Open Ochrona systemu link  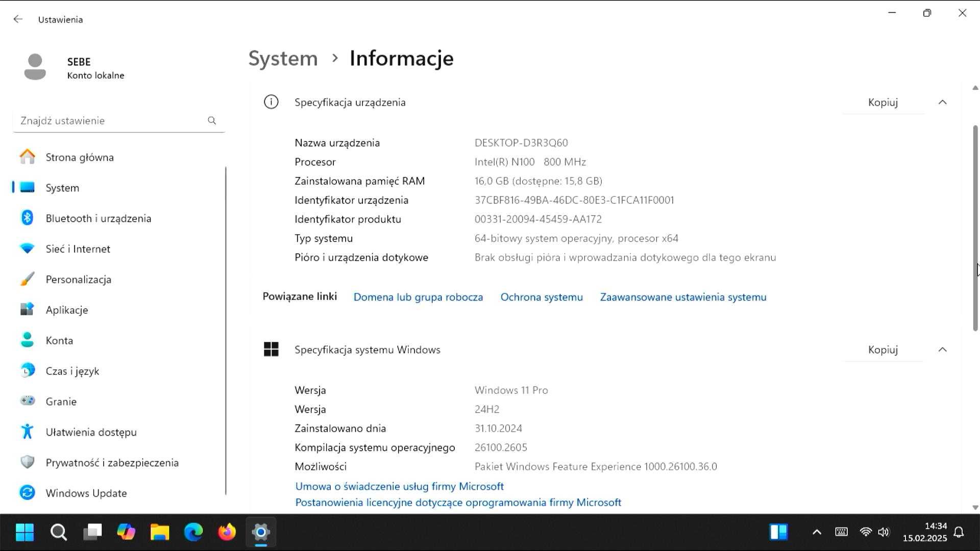542,297
